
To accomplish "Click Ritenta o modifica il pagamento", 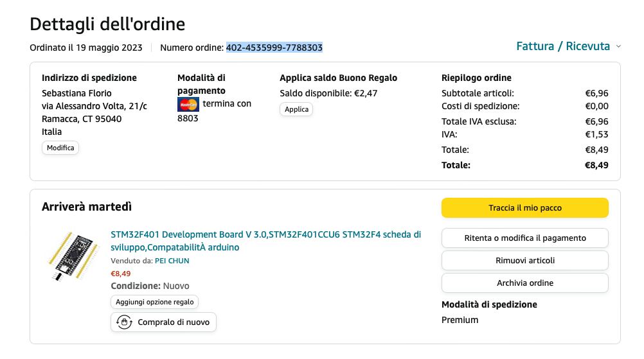I will pyautogui.click(x=524, y=238).
